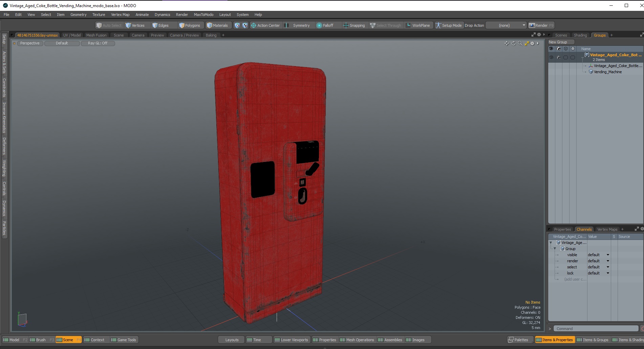Click the record command button icon
Image resolution: width=644 pixels, height=349 pixels.
click(642, 329)
